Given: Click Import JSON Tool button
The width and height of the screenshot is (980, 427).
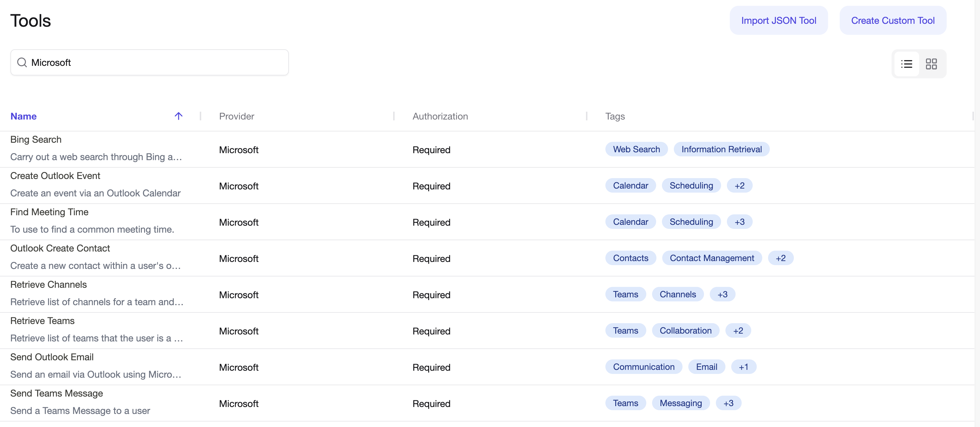Looking at the screenshot, I should click(778, 21).
